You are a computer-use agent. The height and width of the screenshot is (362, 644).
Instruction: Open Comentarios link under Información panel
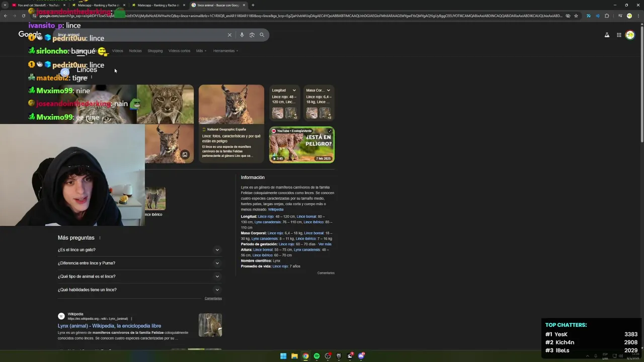326,273
